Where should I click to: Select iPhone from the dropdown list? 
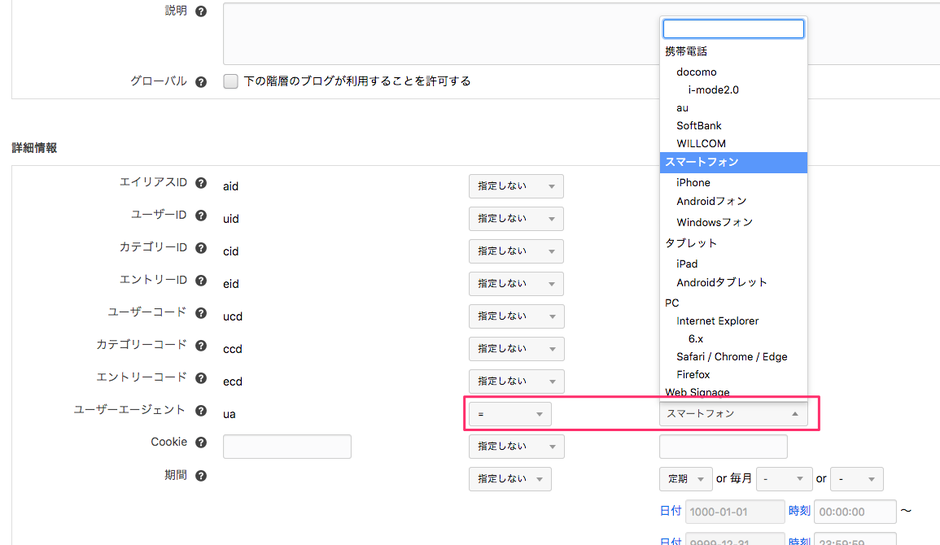tap(693, 182)
